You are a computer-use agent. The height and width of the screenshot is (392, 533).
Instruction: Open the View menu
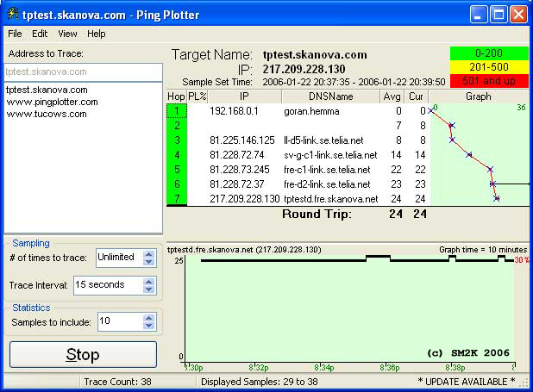pos(67,34)
